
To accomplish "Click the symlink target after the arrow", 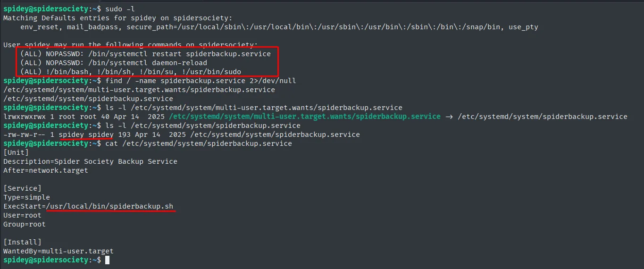I will [x=543, y=117].
